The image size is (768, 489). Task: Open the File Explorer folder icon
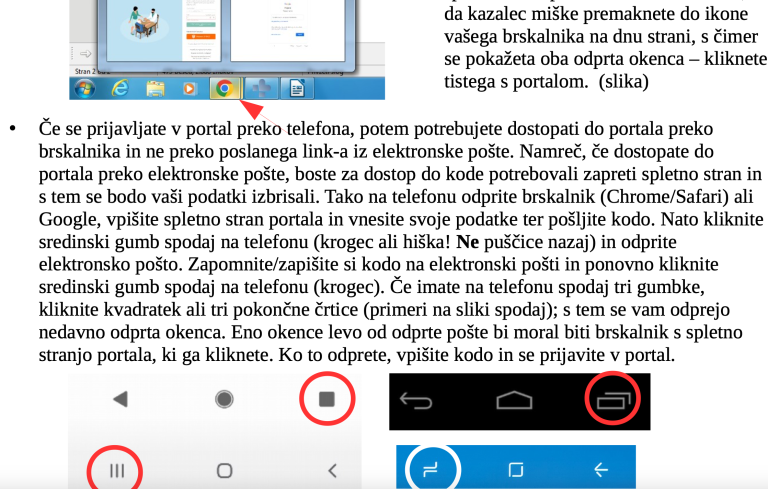click(x=155, y=89)
